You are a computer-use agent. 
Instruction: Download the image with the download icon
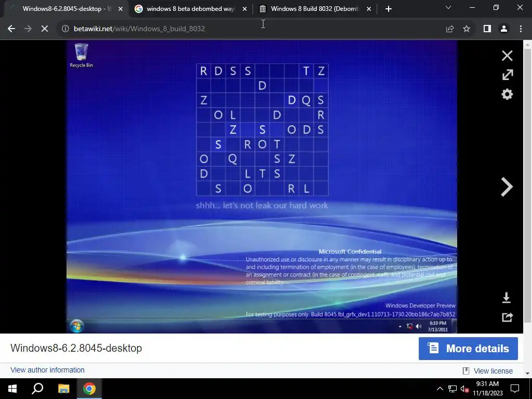pyautogui.click(x=506, y=298)
